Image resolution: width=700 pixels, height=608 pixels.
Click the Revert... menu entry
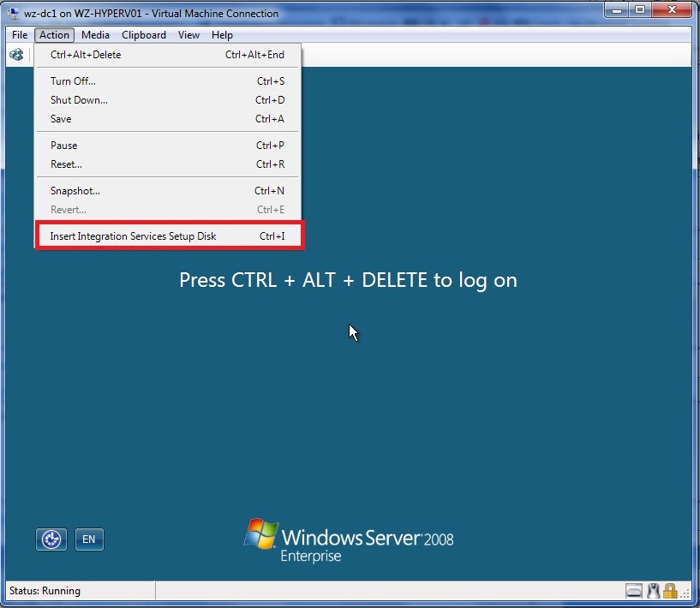[168, 210]
